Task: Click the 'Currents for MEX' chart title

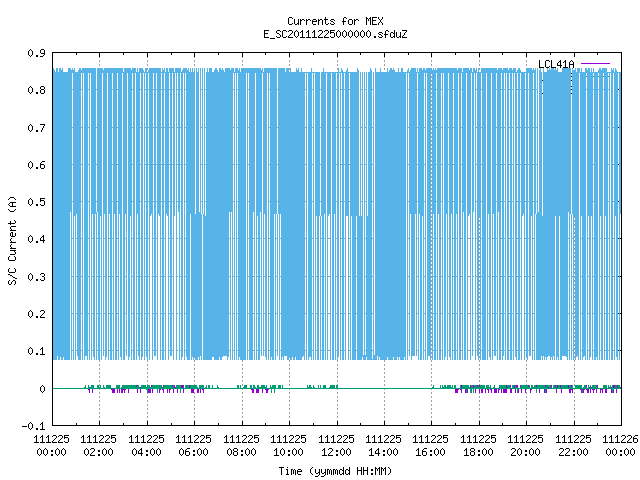Action: (335, 21)
